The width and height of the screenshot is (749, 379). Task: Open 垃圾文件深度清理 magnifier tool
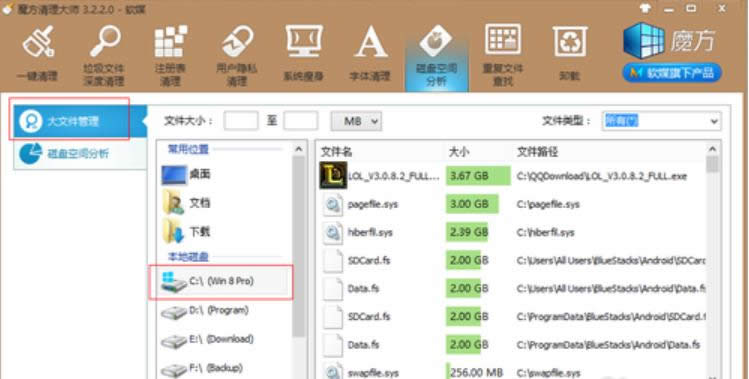[104, 55]
